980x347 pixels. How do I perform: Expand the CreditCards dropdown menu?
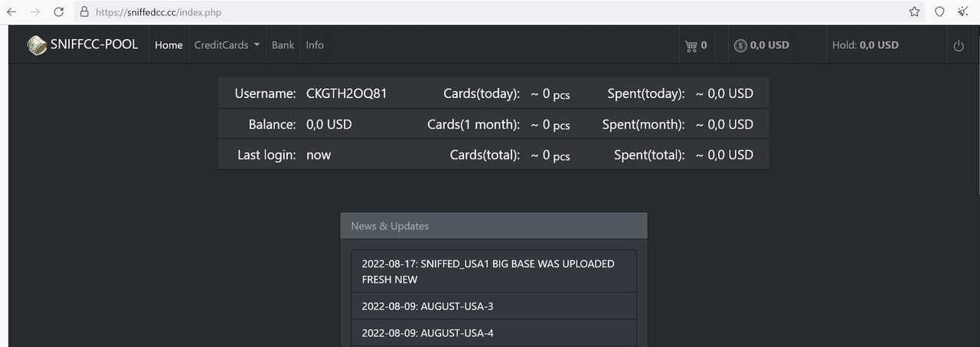pos(227,45)
